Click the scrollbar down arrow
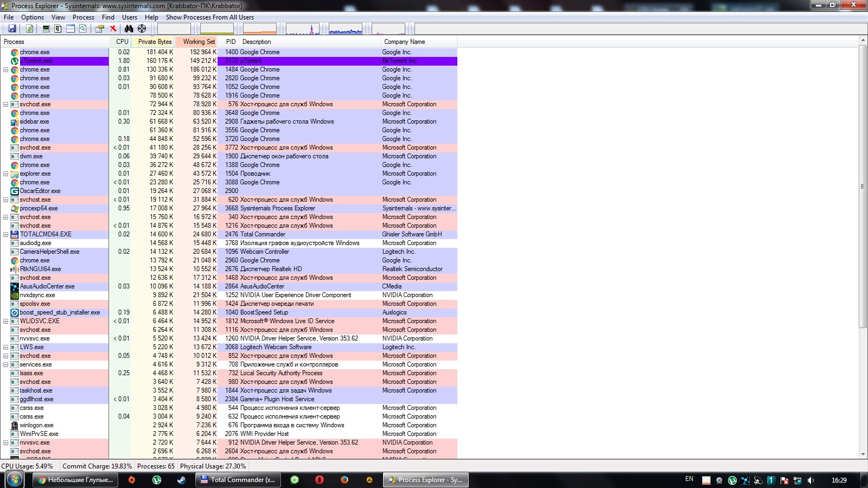Image resolution: width=868 pixels, height=488 pixels. click(x=863, y=454)
